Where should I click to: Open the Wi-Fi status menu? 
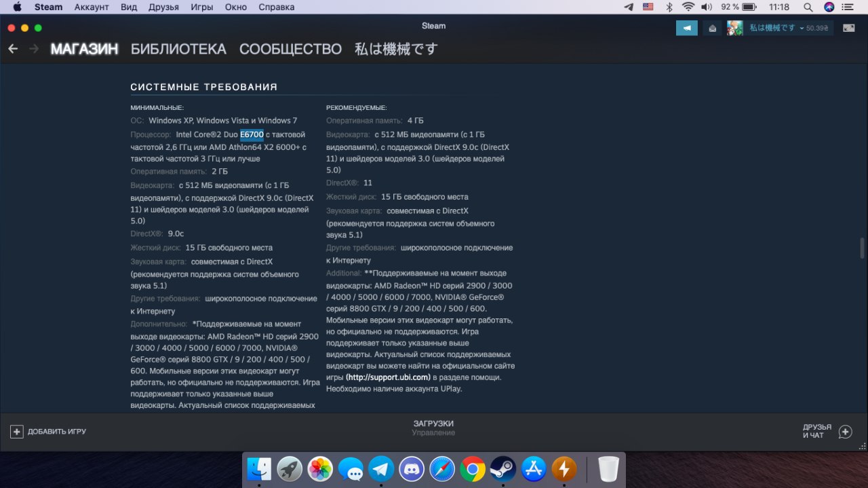click(x=688, y=7)
